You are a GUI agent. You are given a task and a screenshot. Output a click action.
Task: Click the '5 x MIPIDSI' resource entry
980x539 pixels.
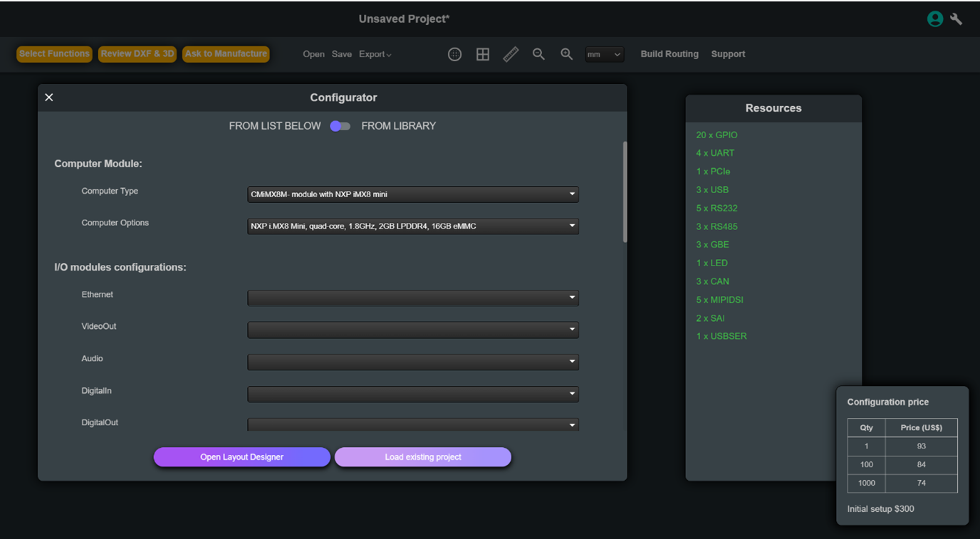[719, 300]
